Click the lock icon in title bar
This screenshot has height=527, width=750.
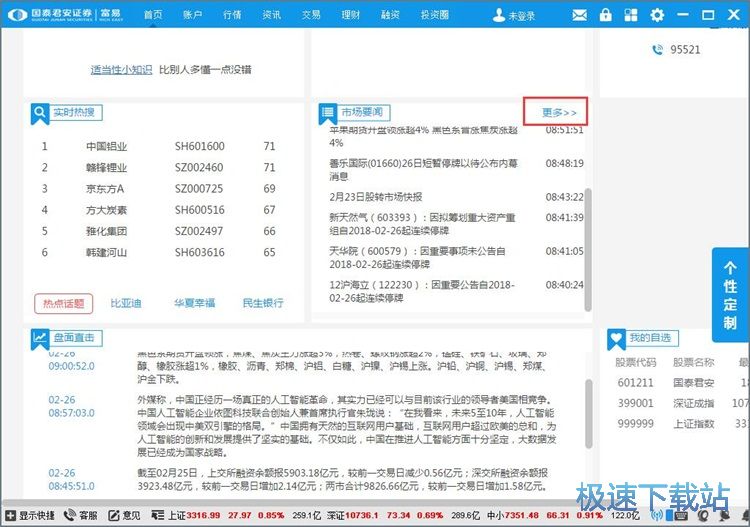tap(606, 15)
